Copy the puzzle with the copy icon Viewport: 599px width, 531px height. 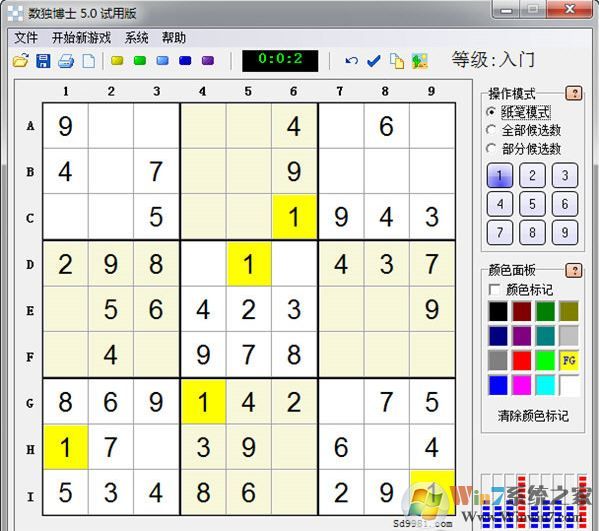[397, 61]
